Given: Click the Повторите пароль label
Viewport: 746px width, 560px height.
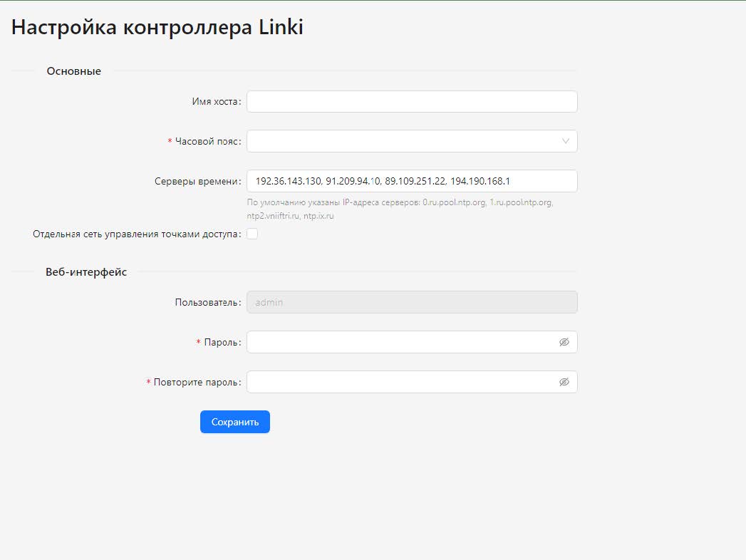Looking at the screenshot, I should click(x=197, y=382).
